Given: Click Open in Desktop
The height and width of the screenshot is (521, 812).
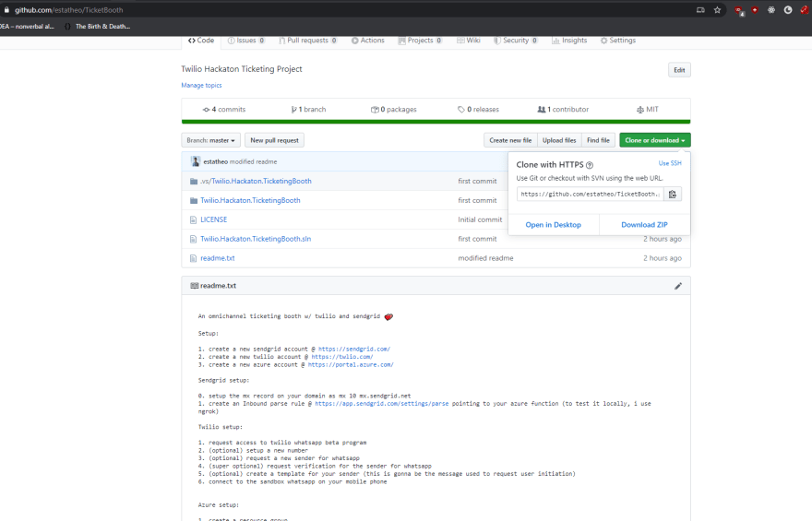Looking at the screenshot, I should [x=553, y=225].
